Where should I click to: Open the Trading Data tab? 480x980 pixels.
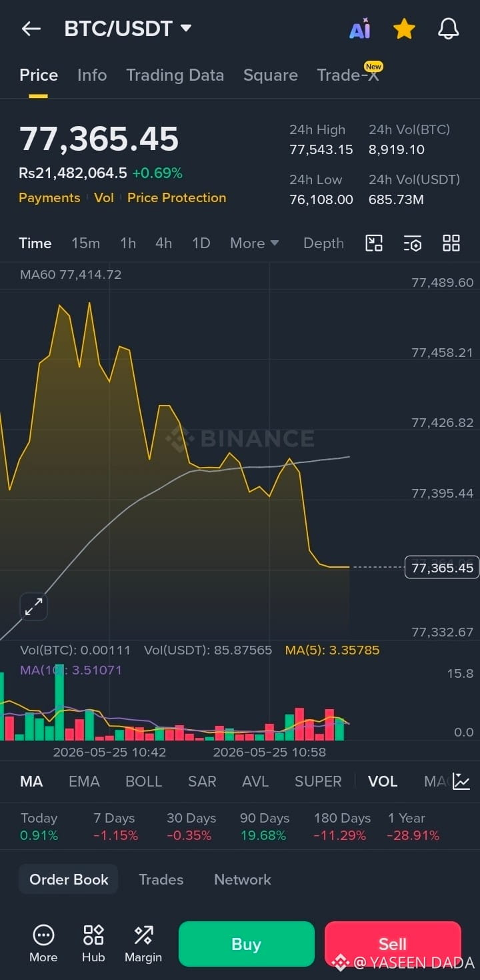175,75
